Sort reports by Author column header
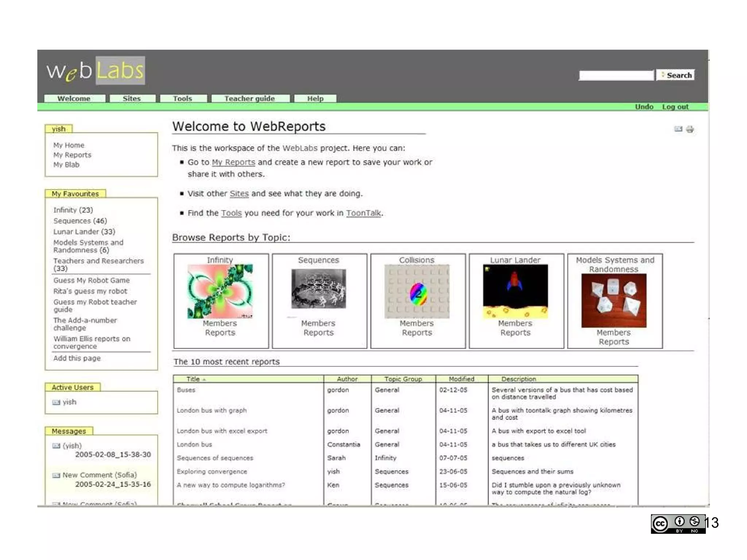The width and height of the screenshot is (747, 560). (347, 379)
